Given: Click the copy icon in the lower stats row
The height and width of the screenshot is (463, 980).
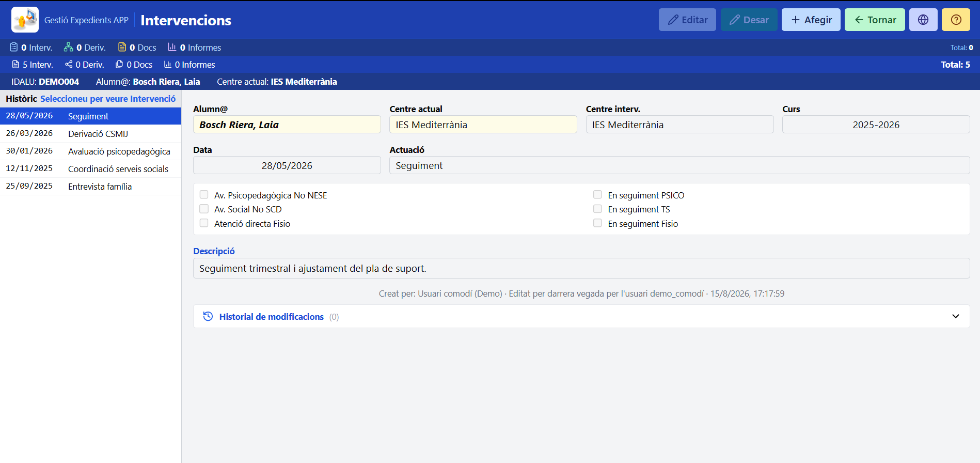Looking at the screenshot, I should click(119, 65).
